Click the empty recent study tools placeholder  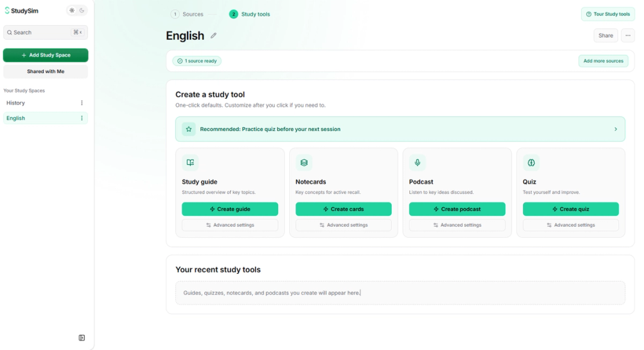coord(400,293)
